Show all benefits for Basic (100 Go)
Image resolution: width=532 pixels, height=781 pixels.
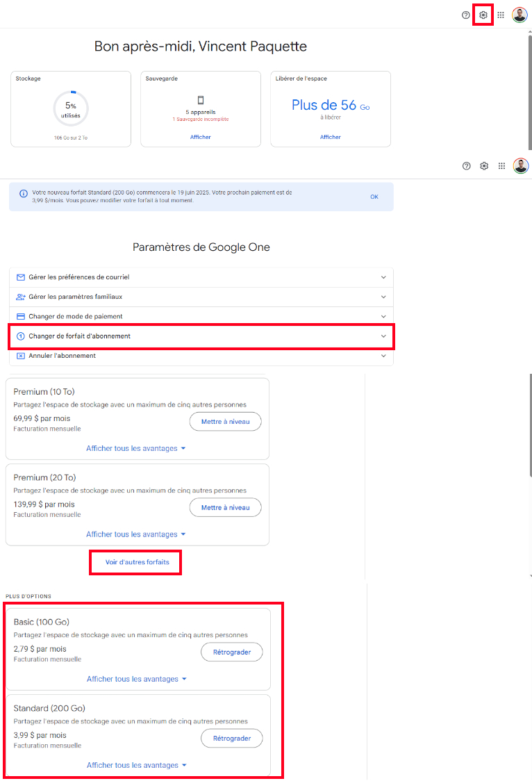point(136,679)
